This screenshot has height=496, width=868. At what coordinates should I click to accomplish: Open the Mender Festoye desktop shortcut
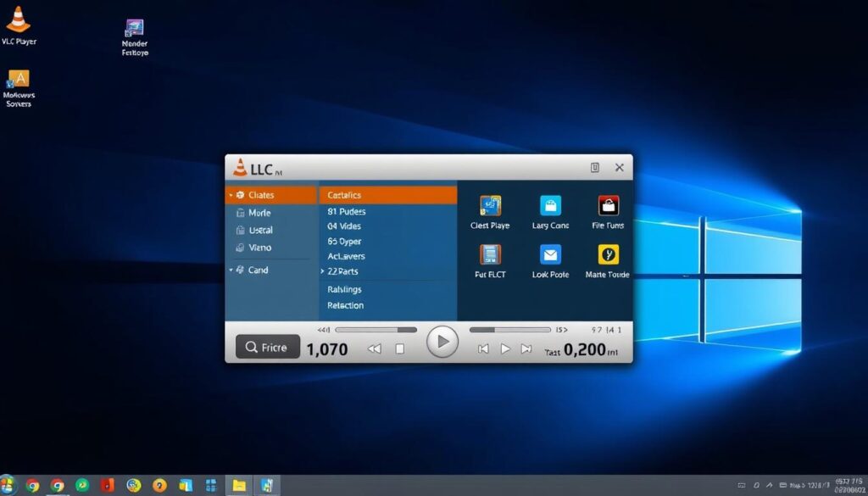[133, 28]
